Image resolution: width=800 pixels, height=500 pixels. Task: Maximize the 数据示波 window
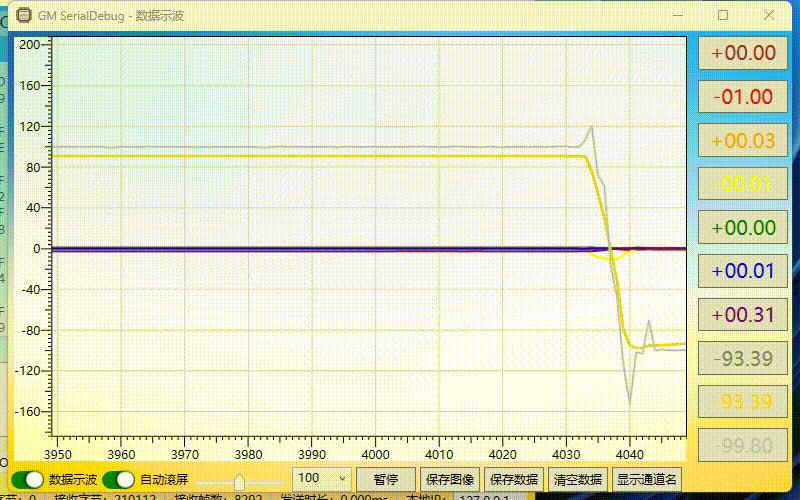[x=723, y=15]
